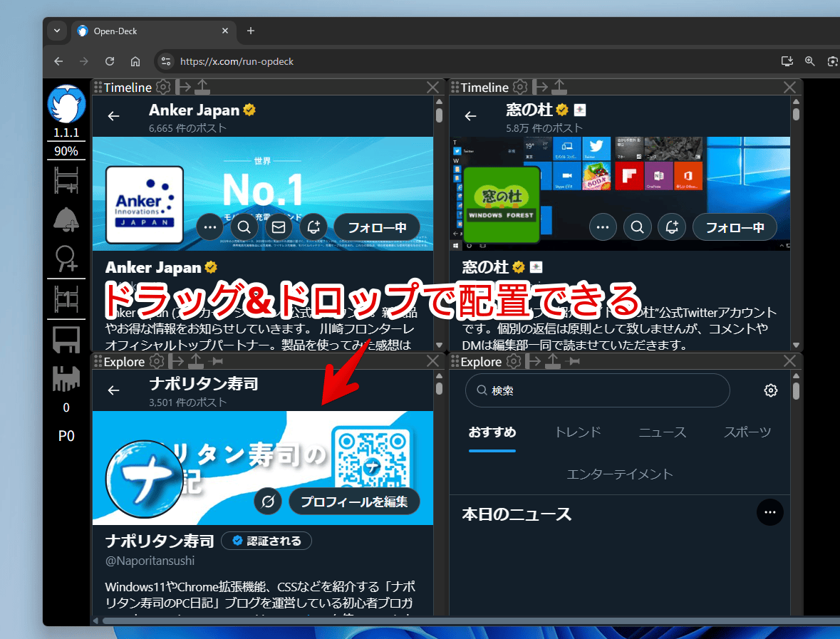Click move-right arrow icon in Anker Japan column header
This screenshot has height=639, width=840.
pyautogui.click(x=182, y=87)
